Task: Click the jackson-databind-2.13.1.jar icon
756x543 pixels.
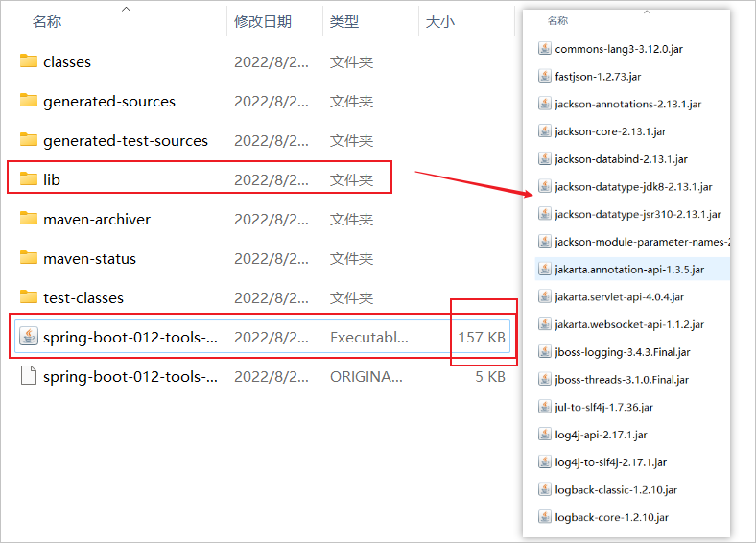Action: (x=544, y=158)
